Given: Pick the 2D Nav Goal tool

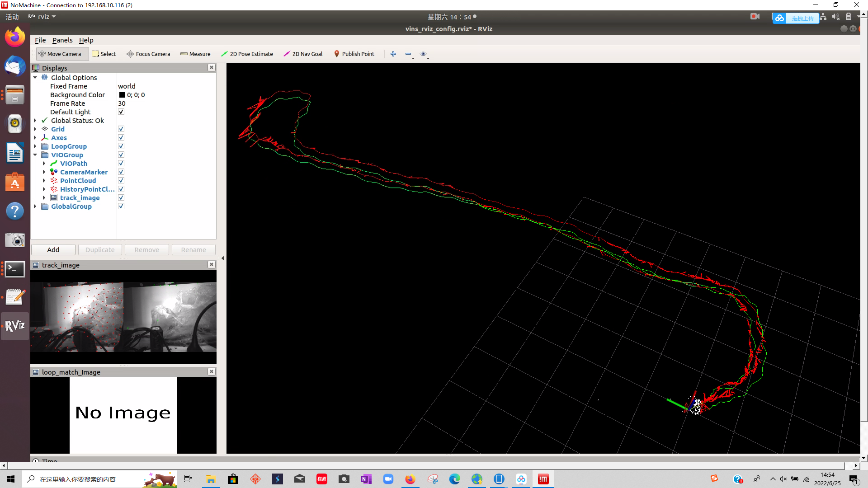Looking at the screenshot, I should pos(303,54).
